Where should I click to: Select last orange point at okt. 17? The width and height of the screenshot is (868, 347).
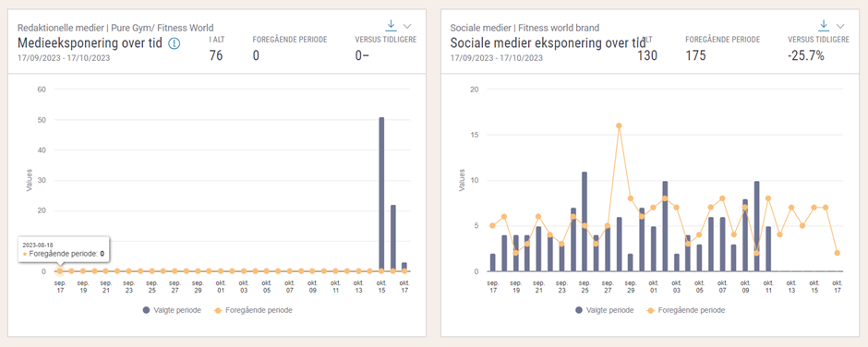[x=837, y=253]
